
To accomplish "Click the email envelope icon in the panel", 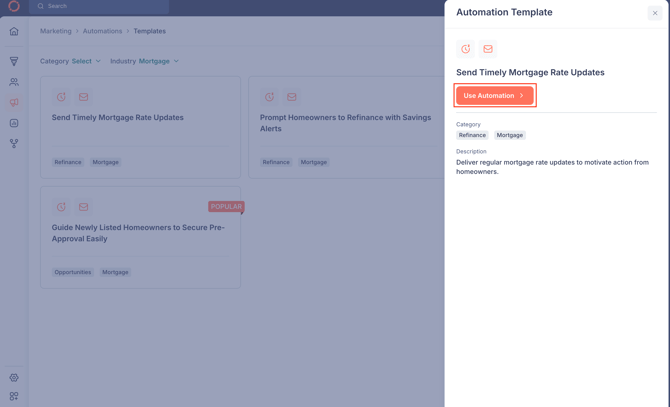I will tap(488, 49).
